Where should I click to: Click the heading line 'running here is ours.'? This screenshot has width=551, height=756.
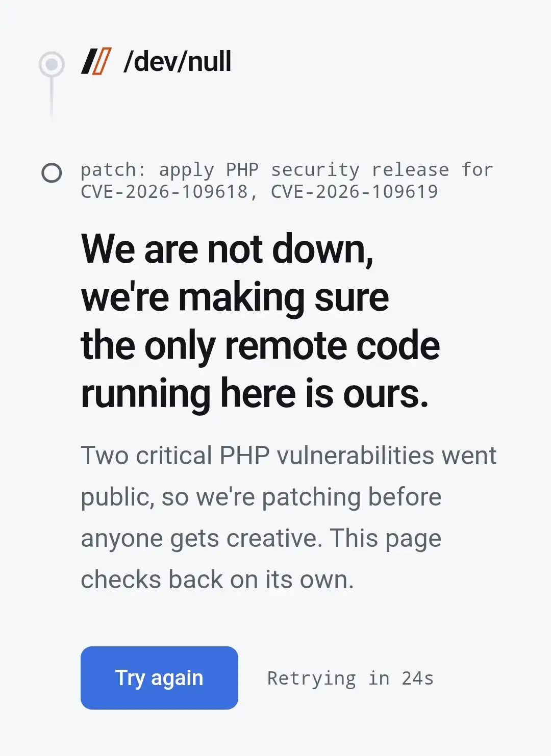pos(255,394)
